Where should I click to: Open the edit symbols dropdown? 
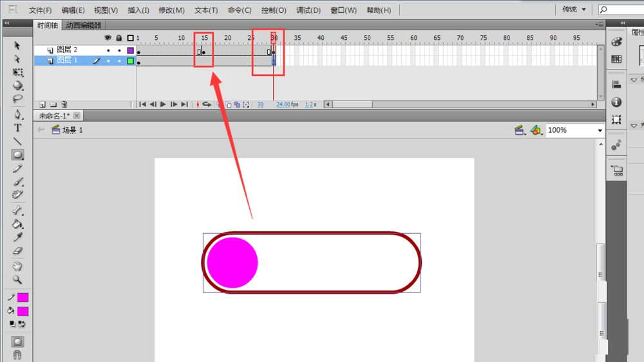pyautogui.click(x=536, y=131)
